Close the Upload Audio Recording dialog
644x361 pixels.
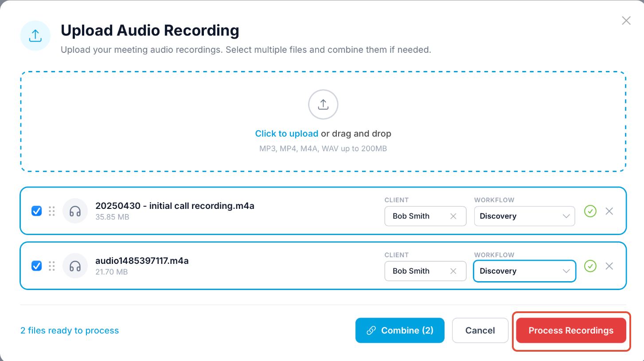pos(626,21)
